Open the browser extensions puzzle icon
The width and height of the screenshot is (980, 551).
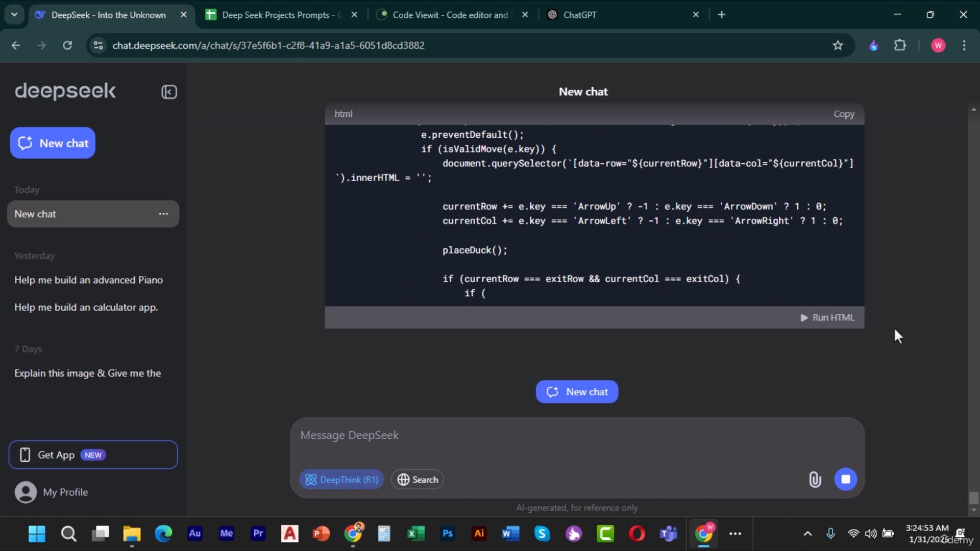900,45
